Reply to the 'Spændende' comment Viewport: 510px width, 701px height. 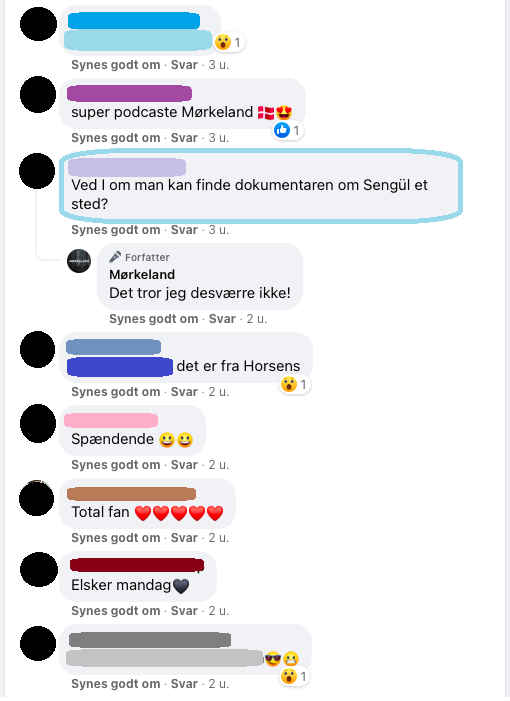pos(184,465)
